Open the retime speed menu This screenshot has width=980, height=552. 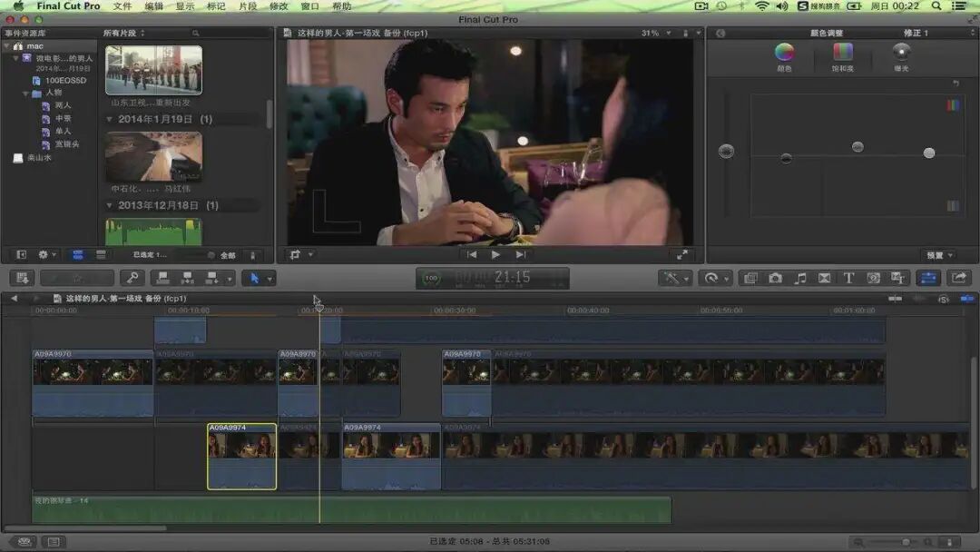point(716,278)
